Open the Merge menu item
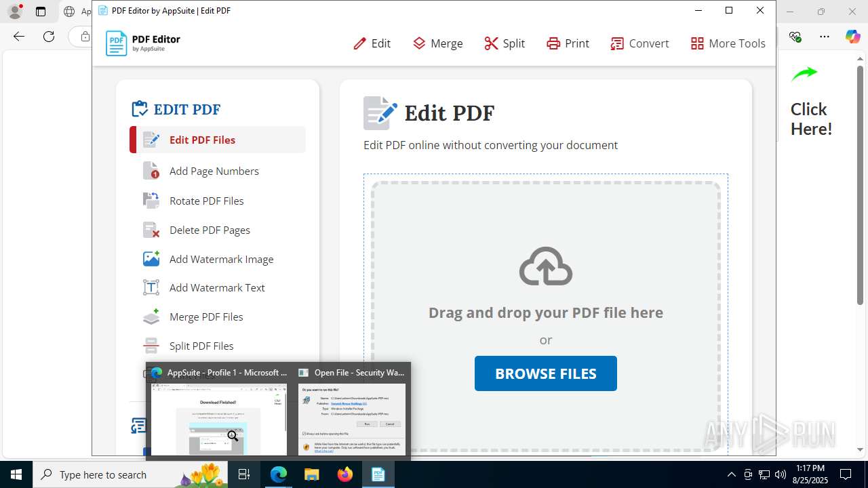The height and width of the screenshot is (488, 868). pyautogui.click(x=437, y=43)
